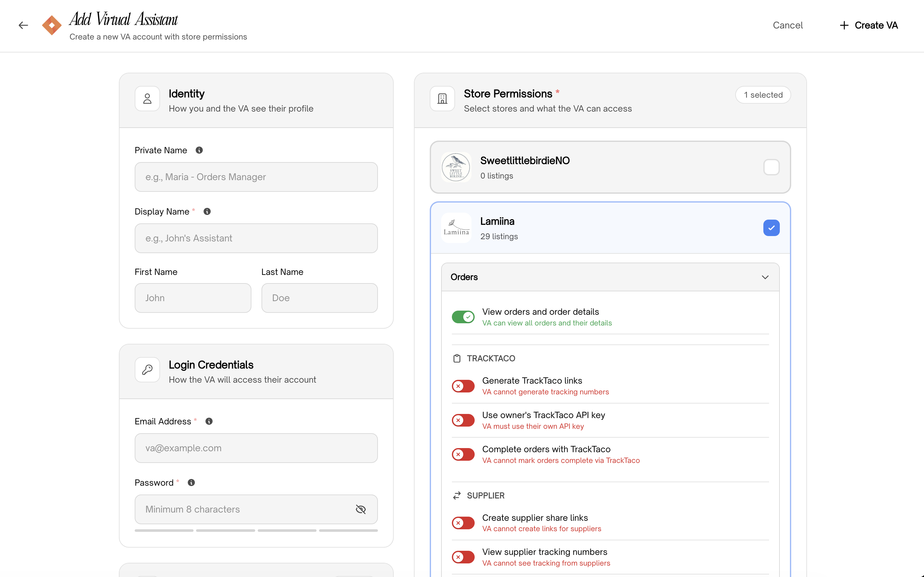Screen dimensions: 924x577
Task: Click the Display Name input field
Action: tap(256, 238)
